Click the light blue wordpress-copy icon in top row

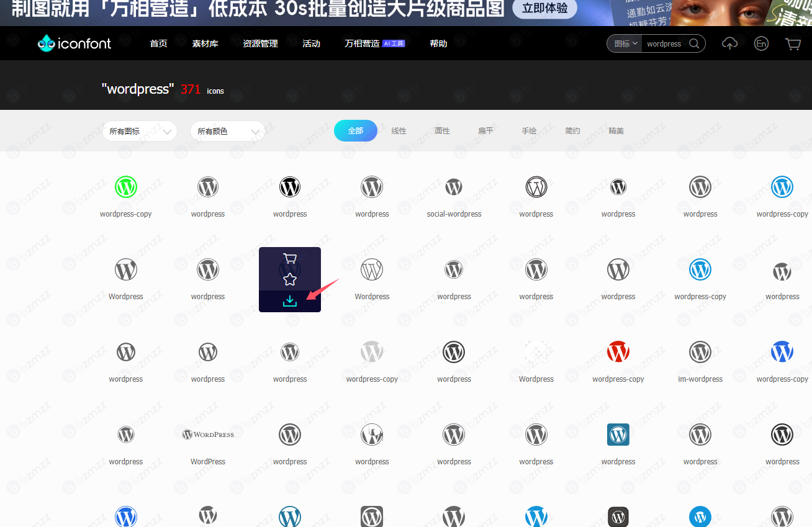(x=782, y=187)
